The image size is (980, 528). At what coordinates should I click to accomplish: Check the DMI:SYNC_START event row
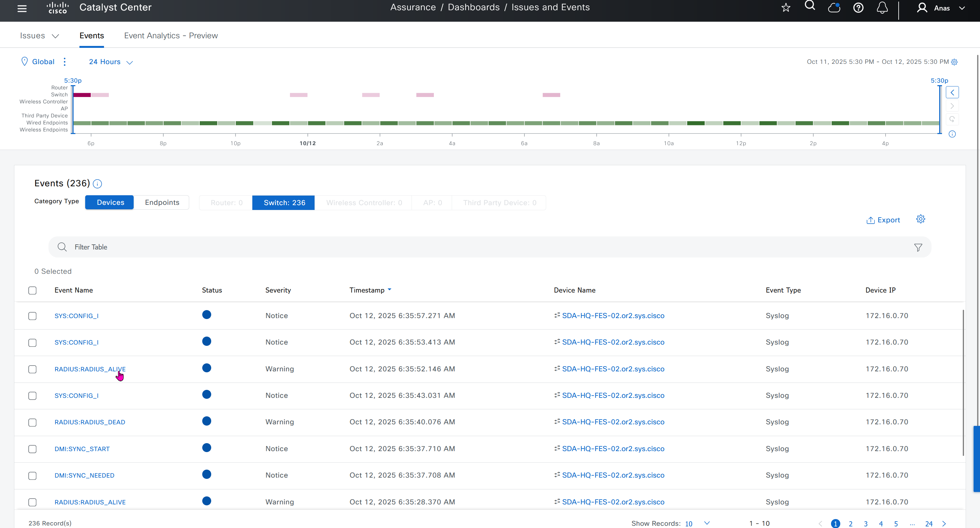click(32, 449)
